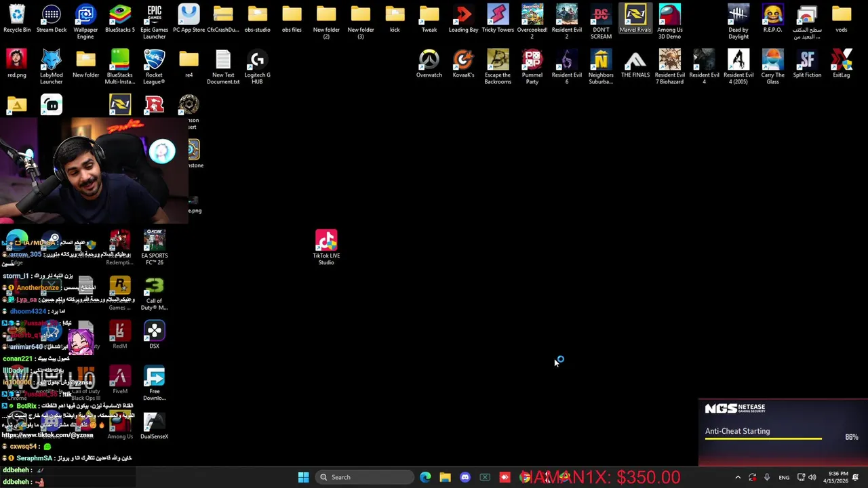Launch Dead by Daylight shortcut
This screenshot has width=868, height=488.
coord(738,22)
